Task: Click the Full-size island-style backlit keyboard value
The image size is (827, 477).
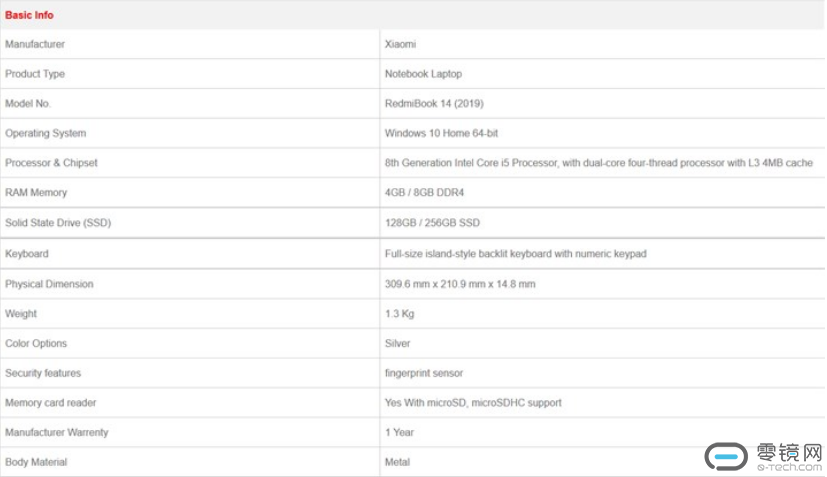Action: (516, 254)
